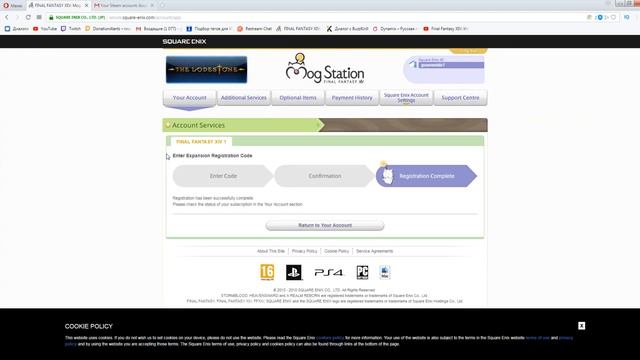Click the Registration Complete step

point(426,176)
